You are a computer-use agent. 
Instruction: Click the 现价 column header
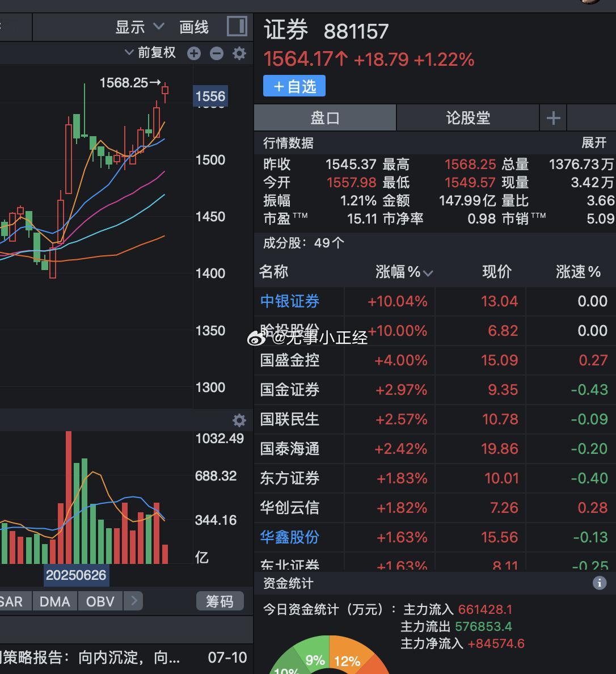497,272
